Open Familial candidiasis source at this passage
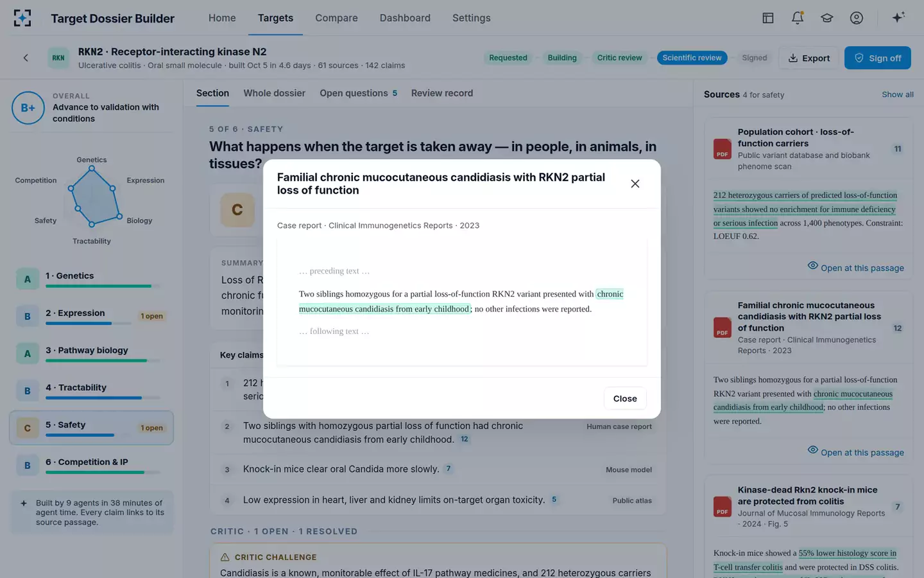Viewport: 924px width, 578px height. point(856,452)
